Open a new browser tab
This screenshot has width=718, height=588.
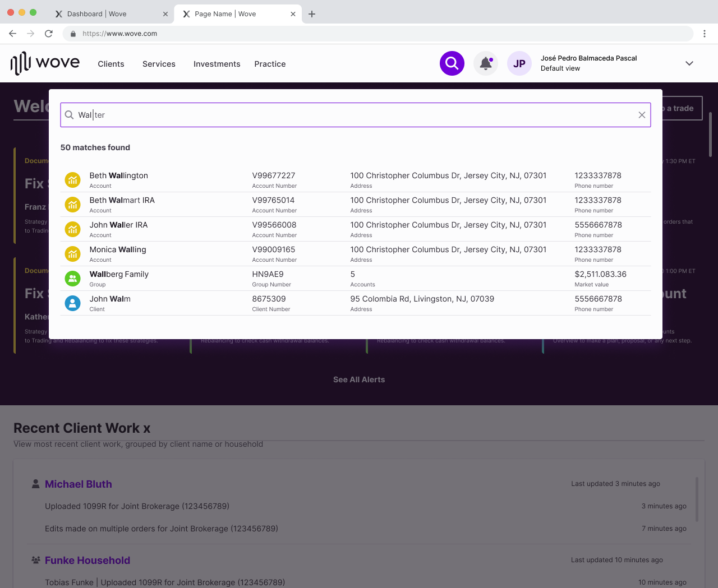pyautogui.click(x=312, y=14)
